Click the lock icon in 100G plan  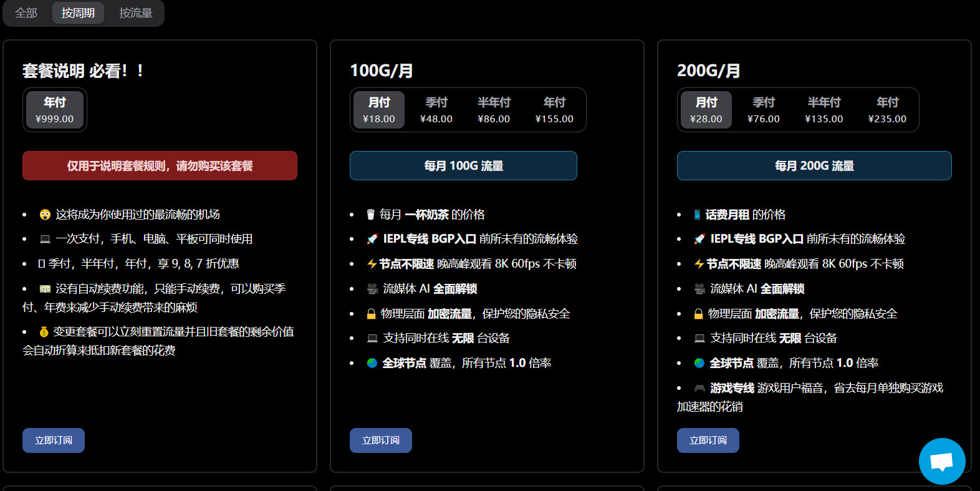coord(372,314)
